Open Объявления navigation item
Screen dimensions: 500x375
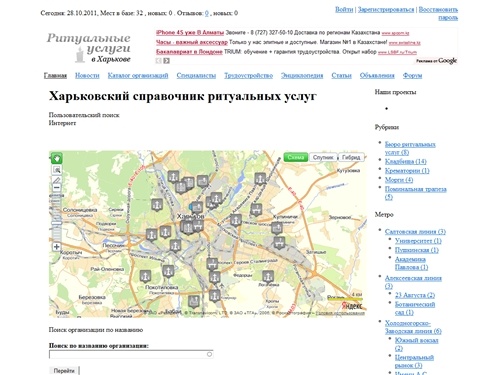(x=377, y=75)
